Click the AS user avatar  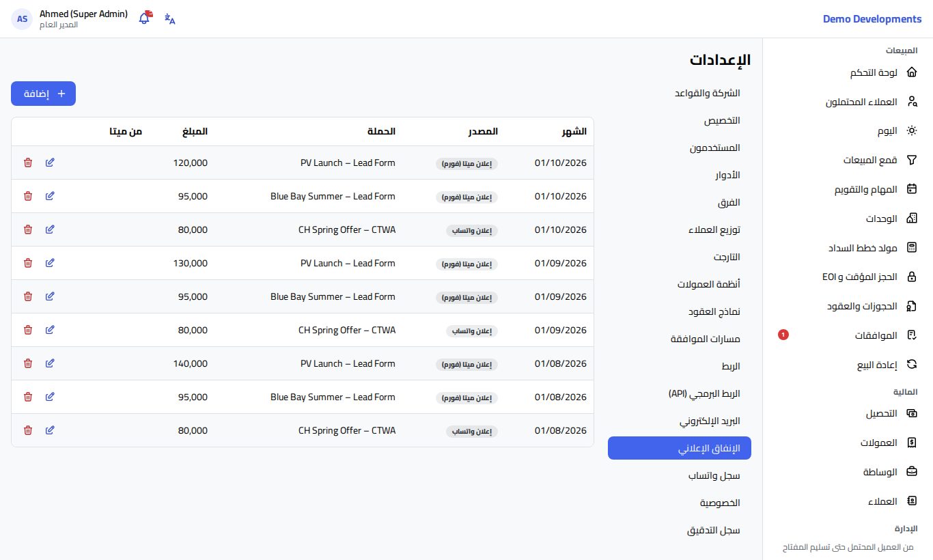tap(22, 19)
